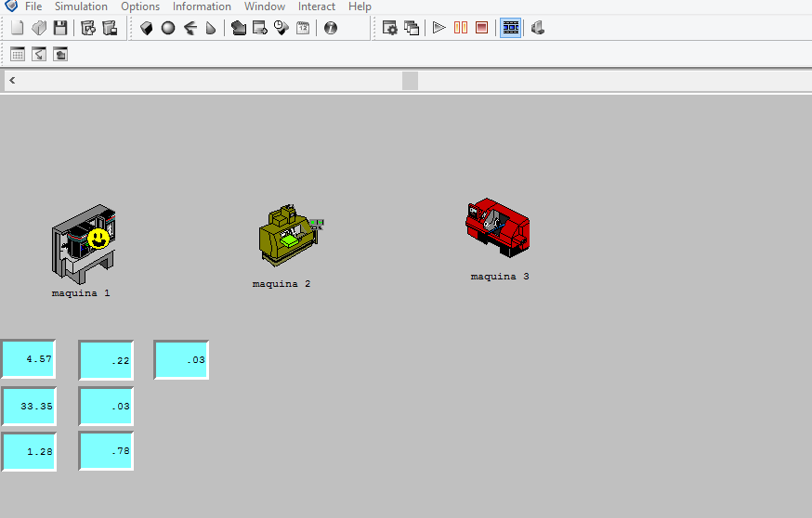Click the 'maquina 3' label
Viewport: 812px width, 518px height.
click(x=500, y=277)
